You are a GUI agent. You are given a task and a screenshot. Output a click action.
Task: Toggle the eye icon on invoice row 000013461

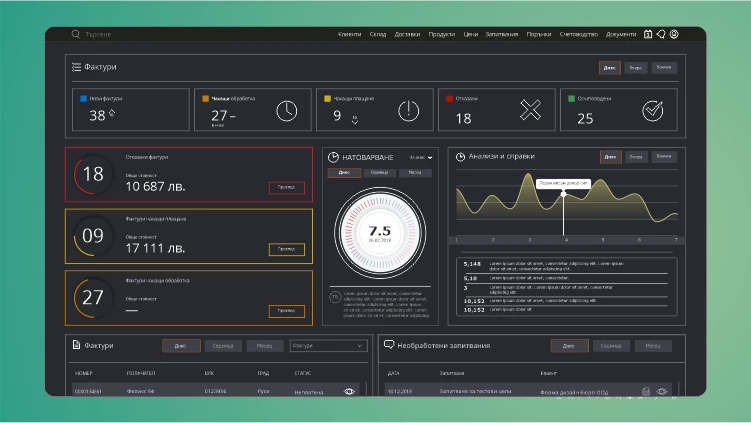349,391
